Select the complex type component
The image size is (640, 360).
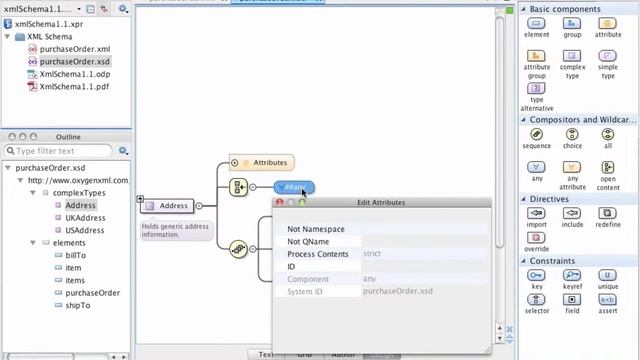click(572, 56)
